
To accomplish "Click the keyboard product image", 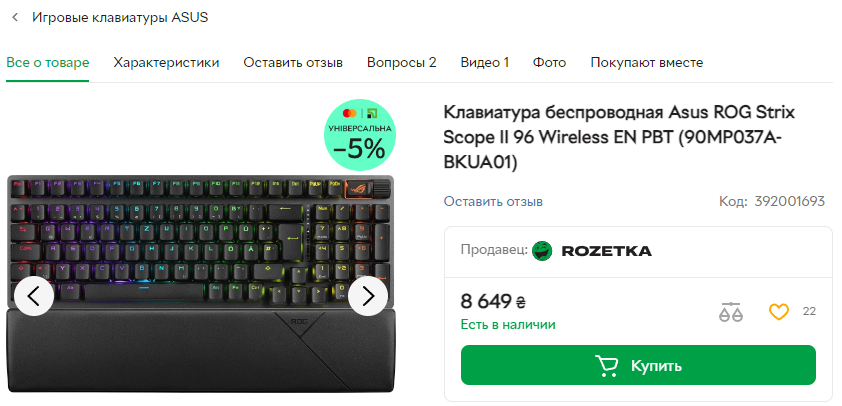I will pyautogui.click(x=200, y=284).
